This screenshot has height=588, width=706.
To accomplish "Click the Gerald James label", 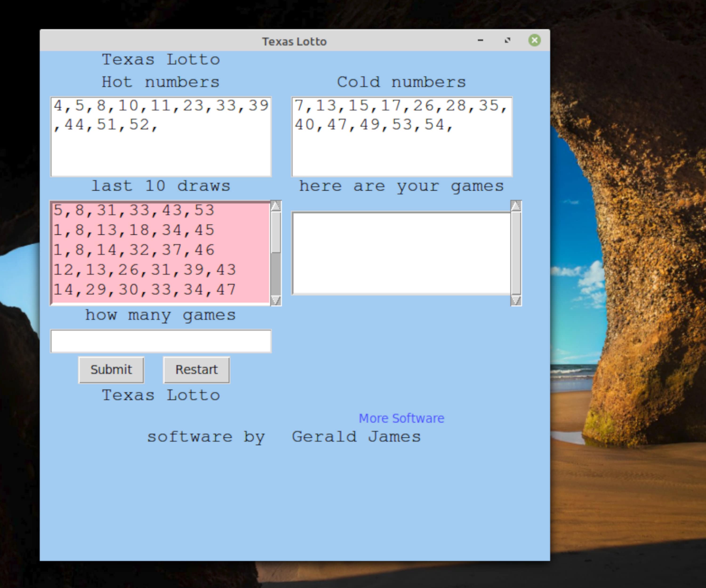I will pyautogui.click(x=356, y=437).
